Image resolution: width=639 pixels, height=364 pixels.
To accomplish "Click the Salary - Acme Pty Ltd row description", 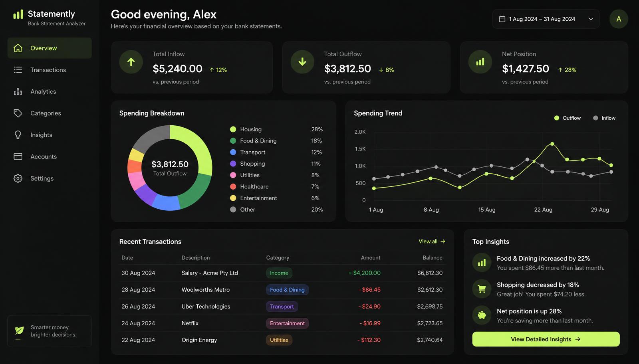I will [210, 273].
